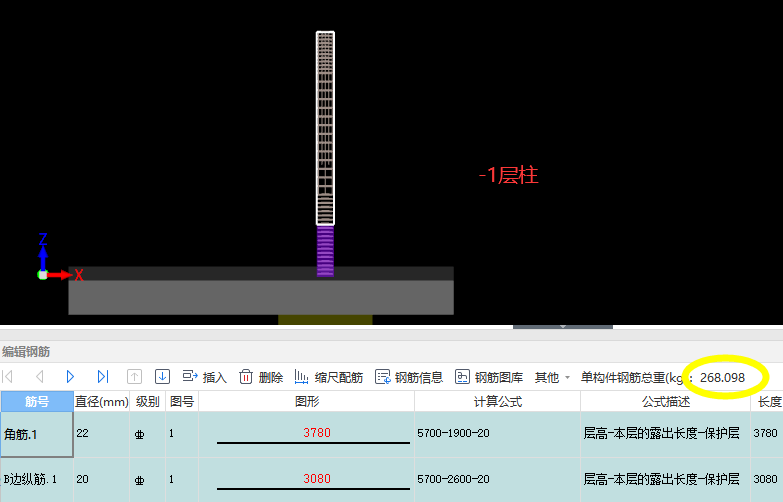Image resolution: width=783 pixels, height=502 pixels.
Task: Open 钢筋信息 rebar information
Action: pos(408,377)
